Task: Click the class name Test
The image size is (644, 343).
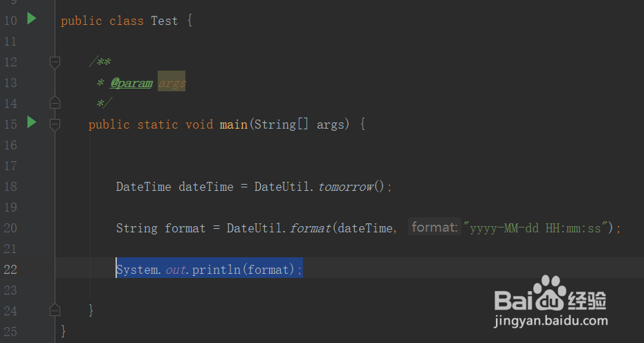Action: (165, 21)
